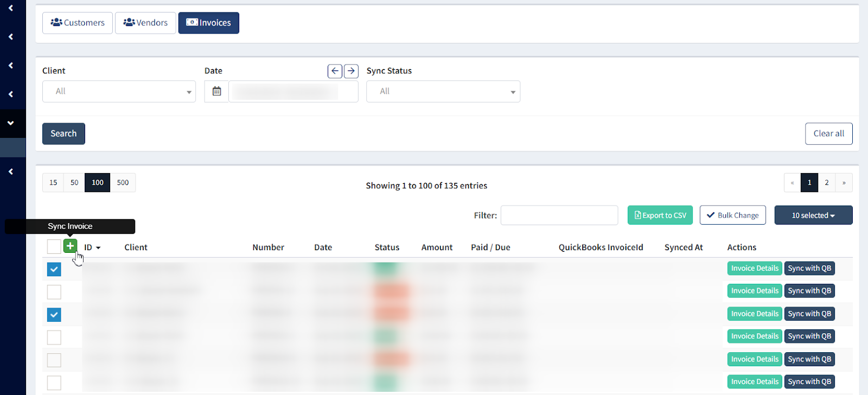Expand the 10 selected columns dropdown
The height and width of the screenshot is (395, 868).
tap(813, 215)
